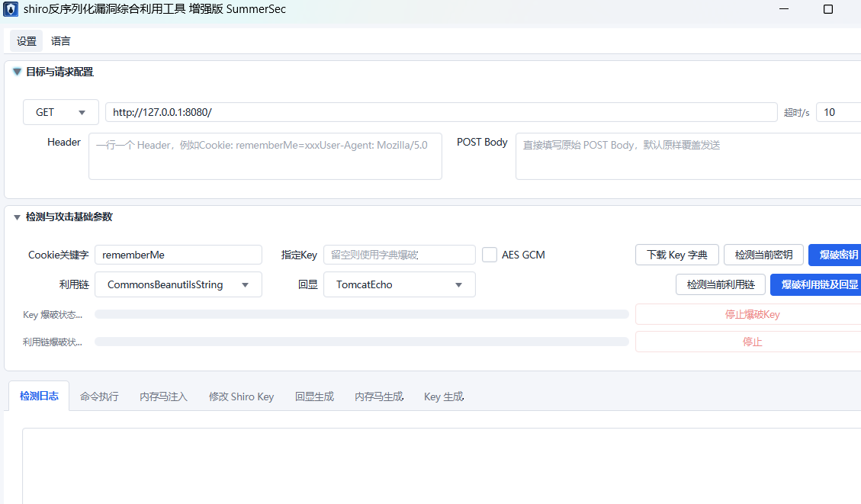Switch to the 内存马注入 tab
Viewport: 861px width, 504px height.
click(164, 396)
